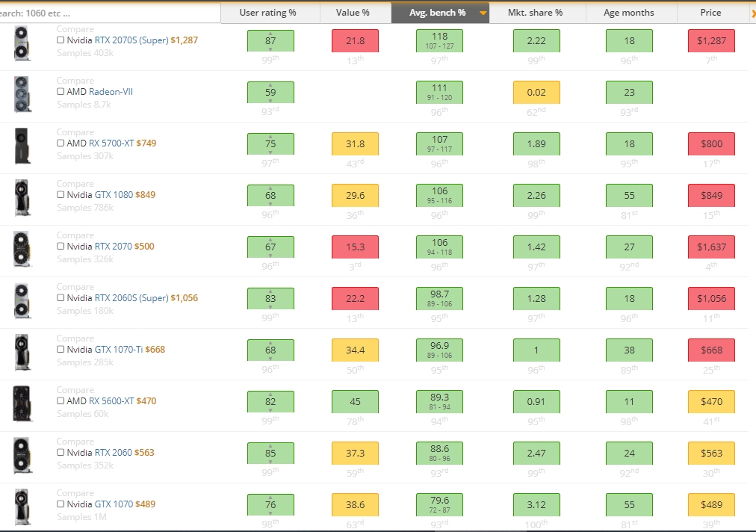Screen dimensions: 756x532
Task: Open the RTX 2060S (Super) product link
Action: (131, 298)
